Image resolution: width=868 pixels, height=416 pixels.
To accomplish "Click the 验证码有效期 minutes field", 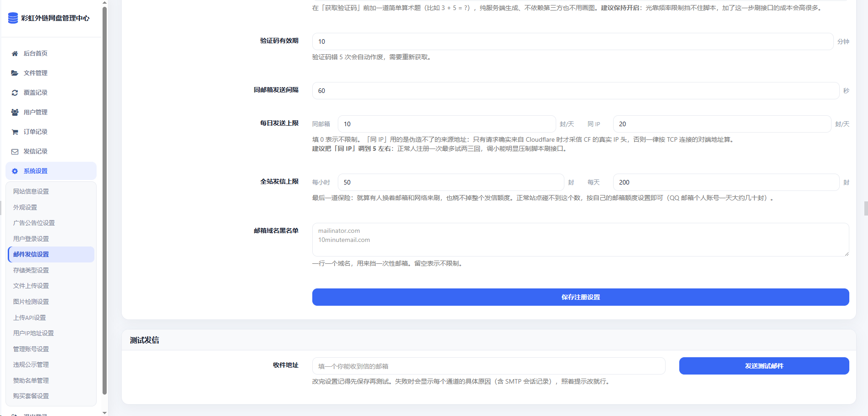I will (x=573, y=41).
